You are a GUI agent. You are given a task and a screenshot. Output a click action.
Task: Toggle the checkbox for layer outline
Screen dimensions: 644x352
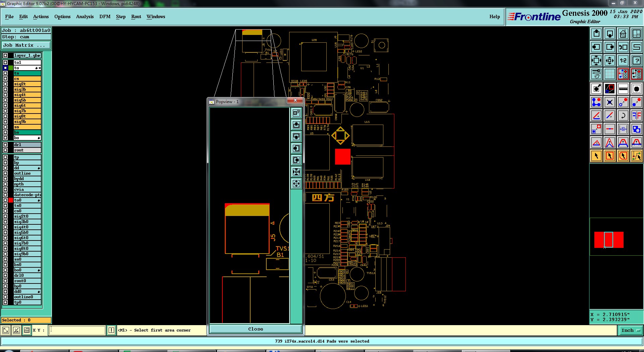pyautogui.click(x=5, y=173)
